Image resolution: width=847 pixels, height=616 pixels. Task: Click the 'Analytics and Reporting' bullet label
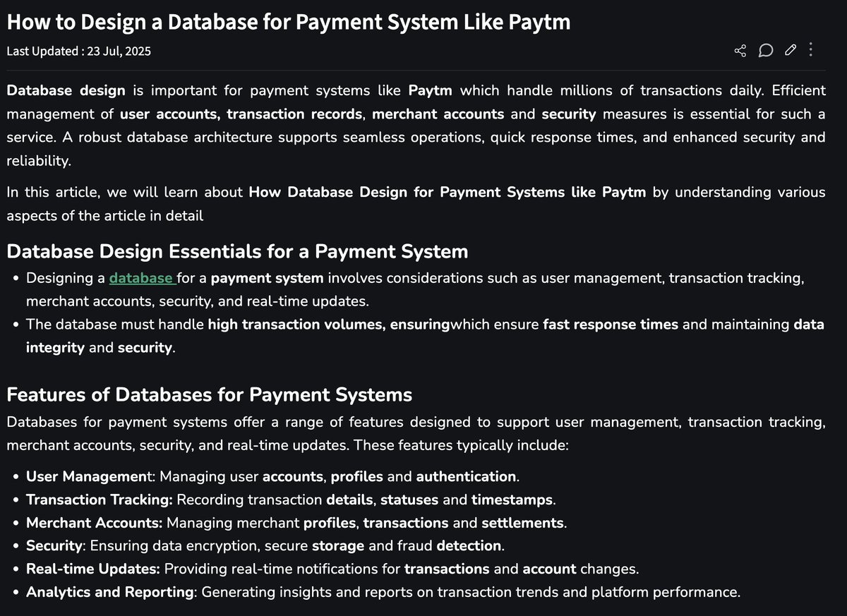point(110,592)
